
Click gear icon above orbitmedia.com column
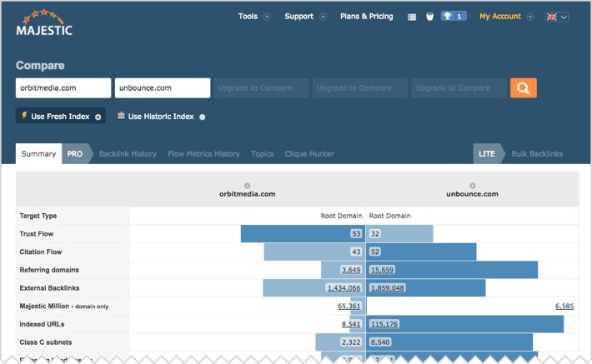coord(247,185)
